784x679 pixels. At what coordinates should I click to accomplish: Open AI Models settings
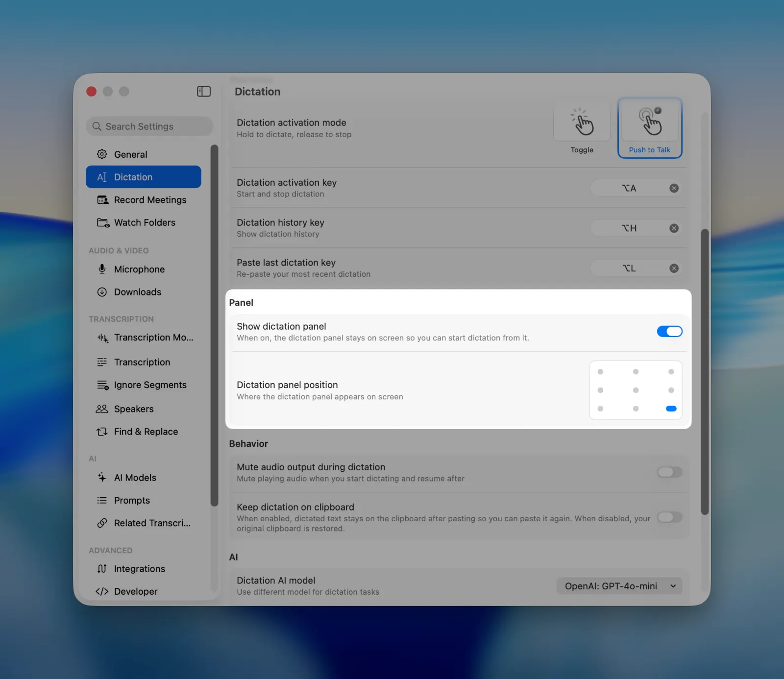tap(144, 478)
